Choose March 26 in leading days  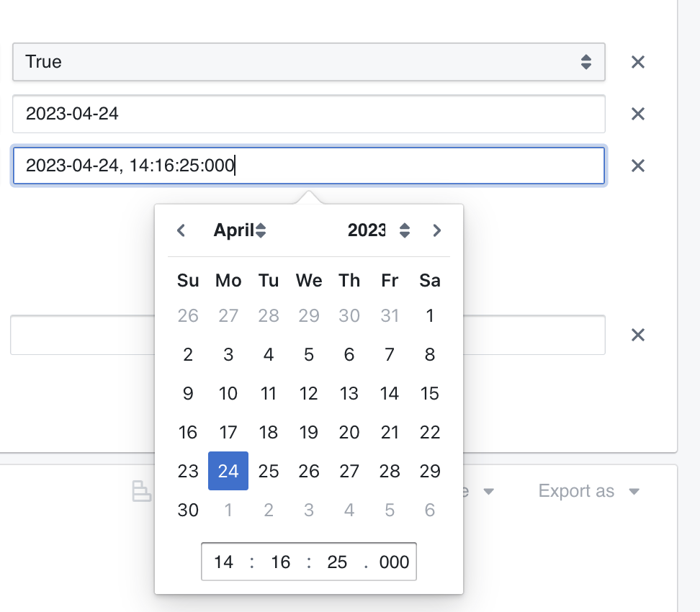(188, 315)
